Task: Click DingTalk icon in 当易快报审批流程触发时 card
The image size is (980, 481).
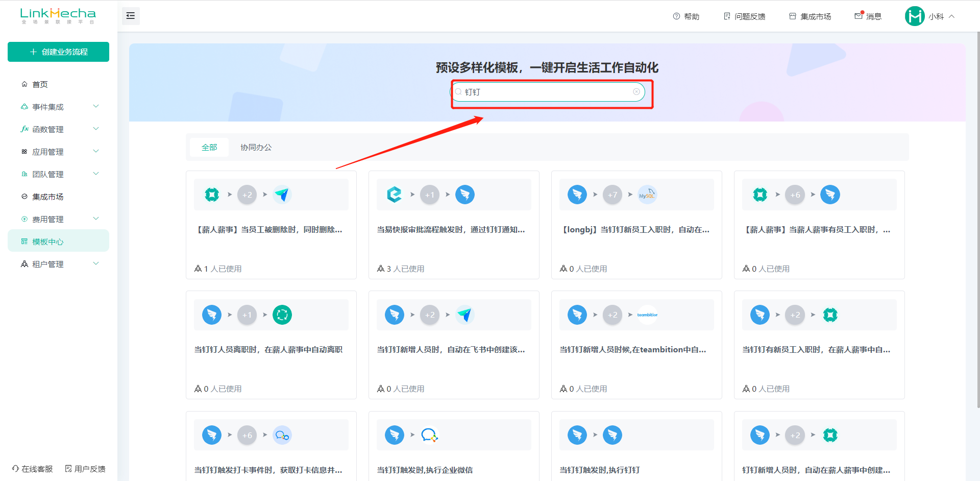Action: (465, 195)
